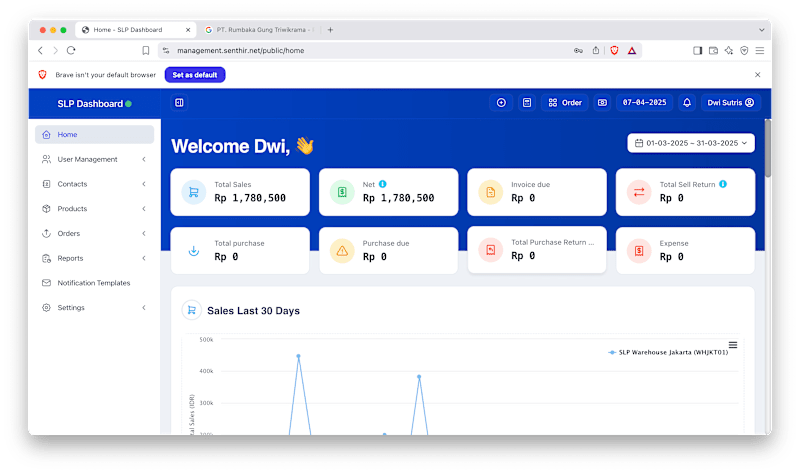This screenshot has height=473, width=800.
Task: Click the Total Sell Return info icon
Action: coord(723,184)
